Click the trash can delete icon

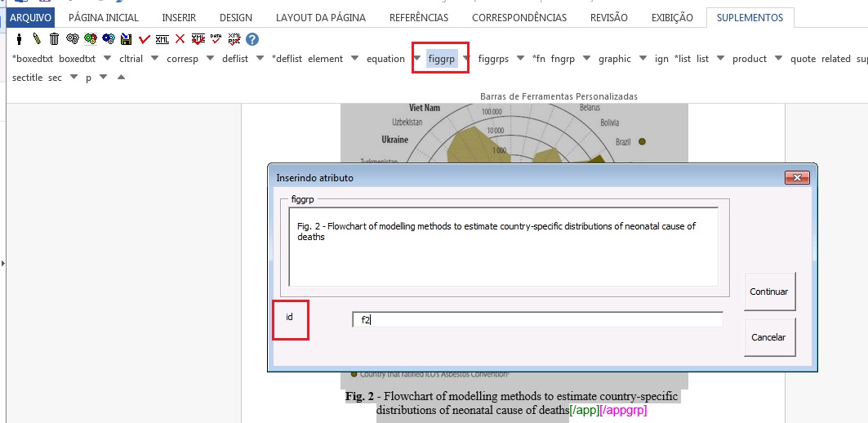coord(54,39)
